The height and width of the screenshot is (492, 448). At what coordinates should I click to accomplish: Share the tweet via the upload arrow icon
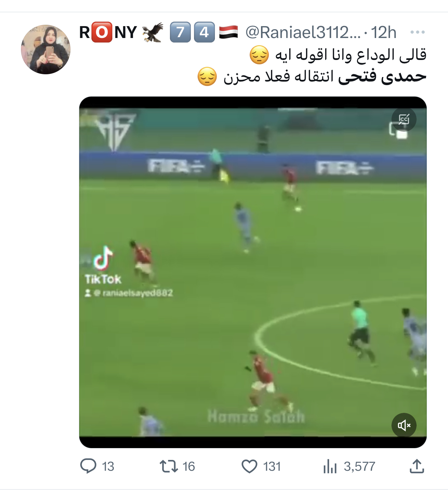tap(417, 466)
